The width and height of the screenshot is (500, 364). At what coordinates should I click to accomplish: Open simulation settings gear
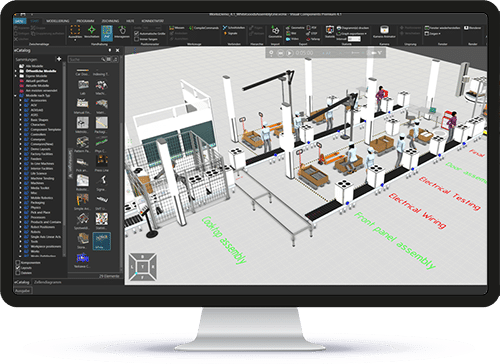point(271,53)
